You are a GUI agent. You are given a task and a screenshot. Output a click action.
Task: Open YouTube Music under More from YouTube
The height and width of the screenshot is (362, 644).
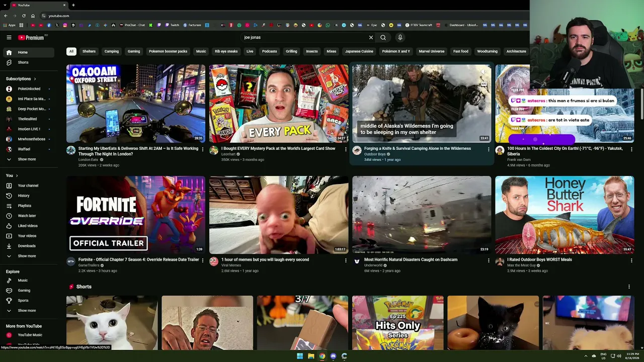pos(29,335)
